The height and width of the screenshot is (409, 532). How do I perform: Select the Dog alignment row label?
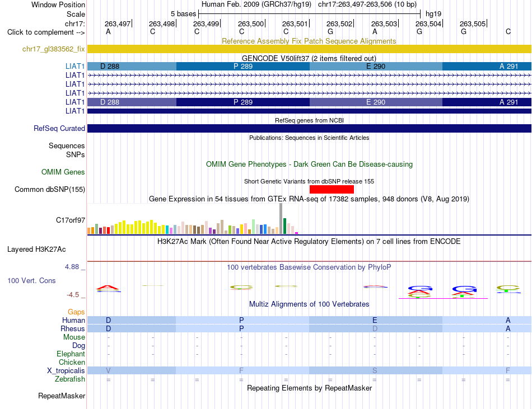(x=78, y=346)
